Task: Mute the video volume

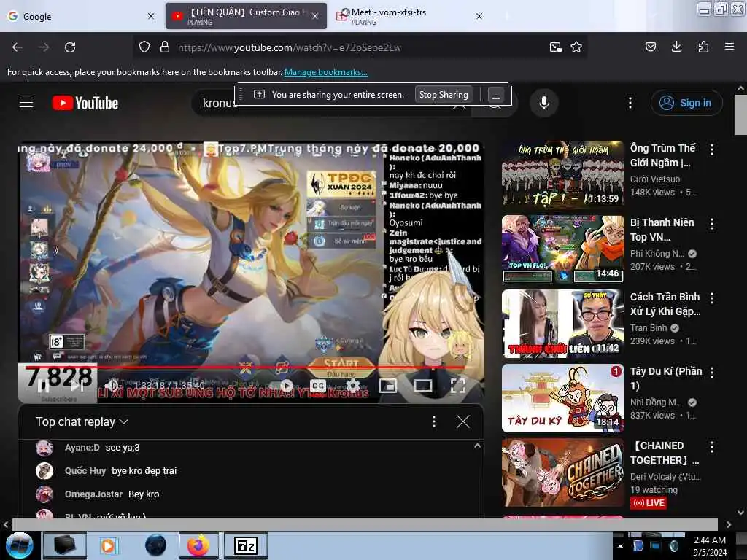Action: [x=112, y=385]
